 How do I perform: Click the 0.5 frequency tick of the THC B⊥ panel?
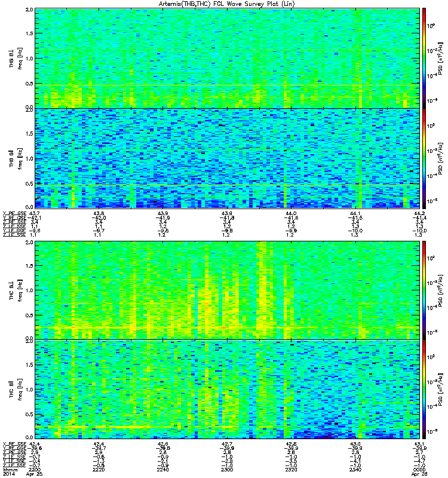29,315
